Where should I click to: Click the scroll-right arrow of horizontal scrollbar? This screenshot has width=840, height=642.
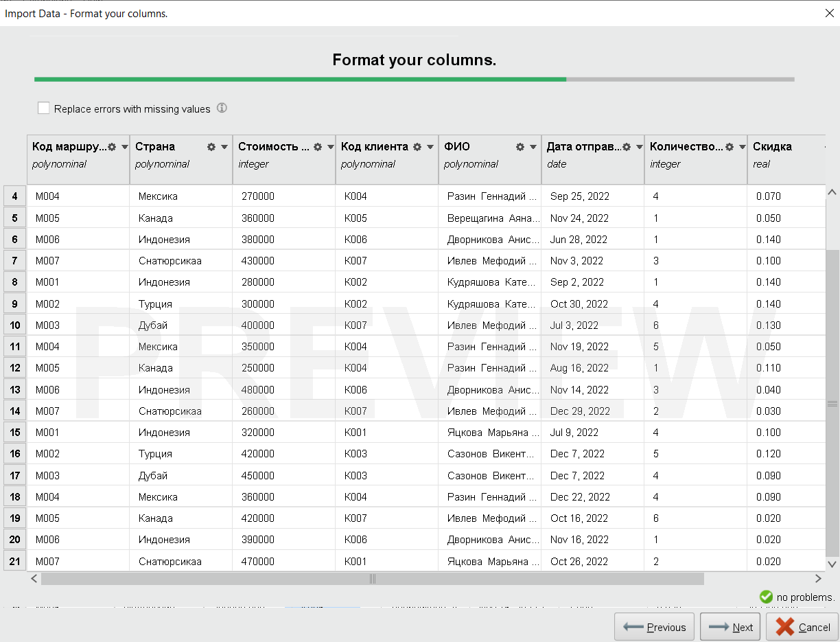click(x=818, y=579)
